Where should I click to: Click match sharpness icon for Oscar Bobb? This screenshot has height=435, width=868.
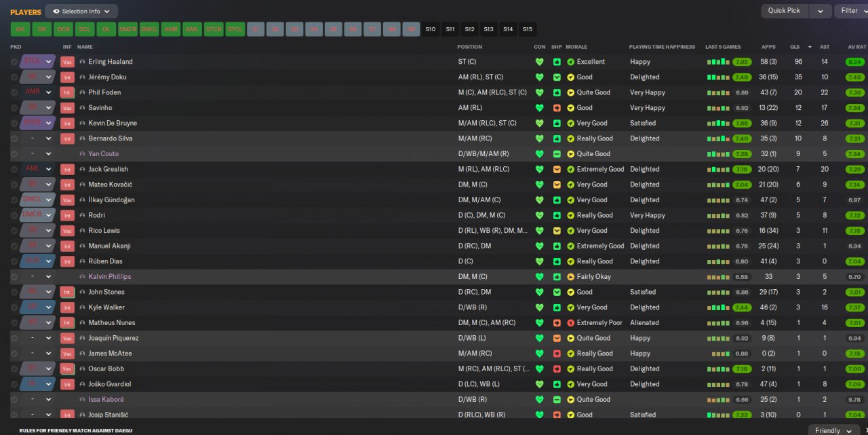pyautogui.click(x=557, y=369)
